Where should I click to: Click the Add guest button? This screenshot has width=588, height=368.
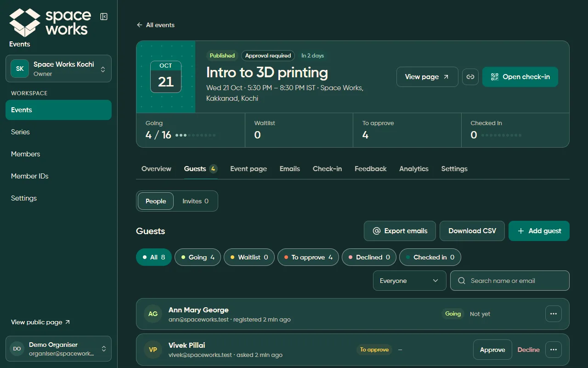pos(539,231)
